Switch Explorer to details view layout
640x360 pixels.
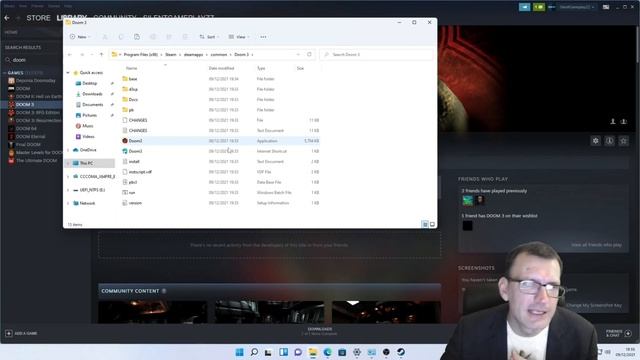click(x=425, y=224)
